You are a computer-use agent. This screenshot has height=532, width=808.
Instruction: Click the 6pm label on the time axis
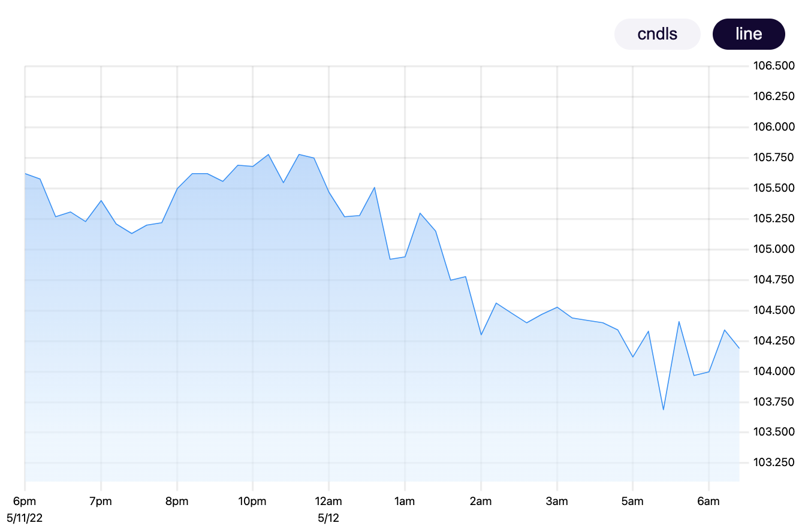pos(25,501)
